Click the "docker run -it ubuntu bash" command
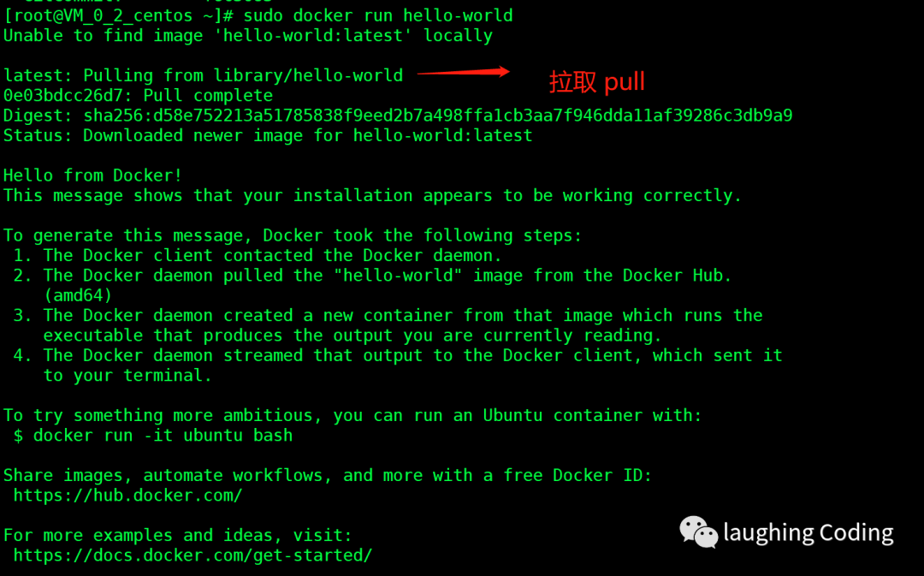Image resolution: width=924 pixels, height=576 pixels. [163, 436]
